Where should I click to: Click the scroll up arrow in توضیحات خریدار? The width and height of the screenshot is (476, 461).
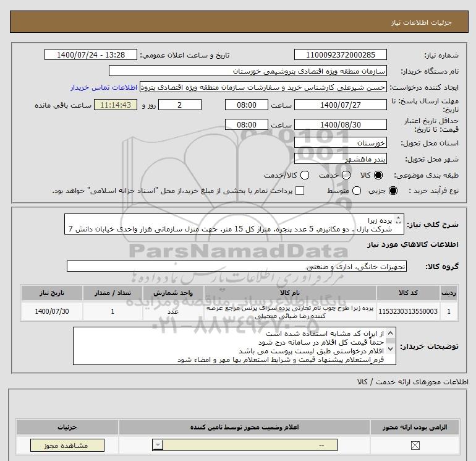(391, 333)
